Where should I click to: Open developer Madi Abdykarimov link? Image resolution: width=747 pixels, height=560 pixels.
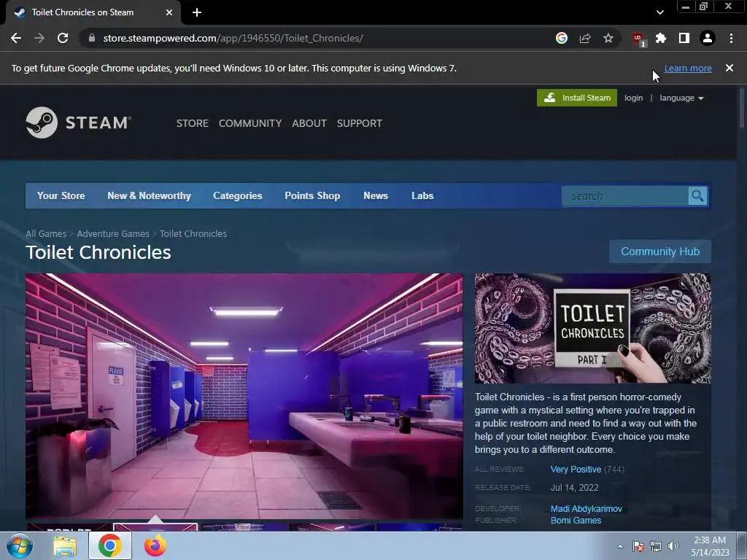pyautogui.click(x=586, y=508)
